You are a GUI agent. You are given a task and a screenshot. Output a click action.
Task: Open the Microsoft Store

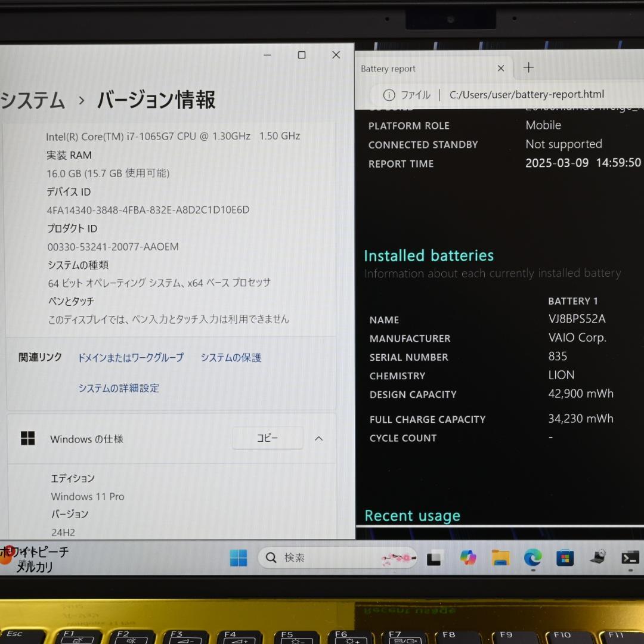[565, 558]
